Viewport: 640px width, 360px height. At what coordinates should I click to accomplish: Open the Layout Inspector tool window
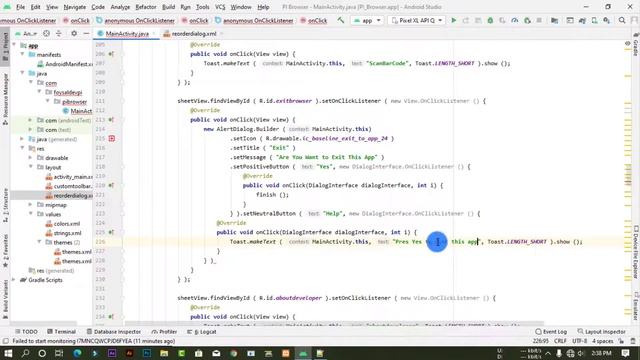[x=602, y=331]
